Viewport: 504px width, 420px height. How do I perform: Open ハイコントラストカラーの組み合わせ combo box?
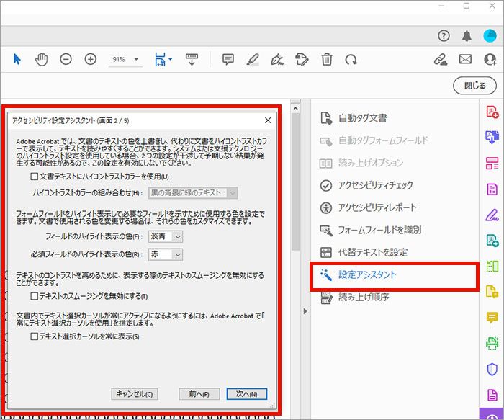coord(193,193)
